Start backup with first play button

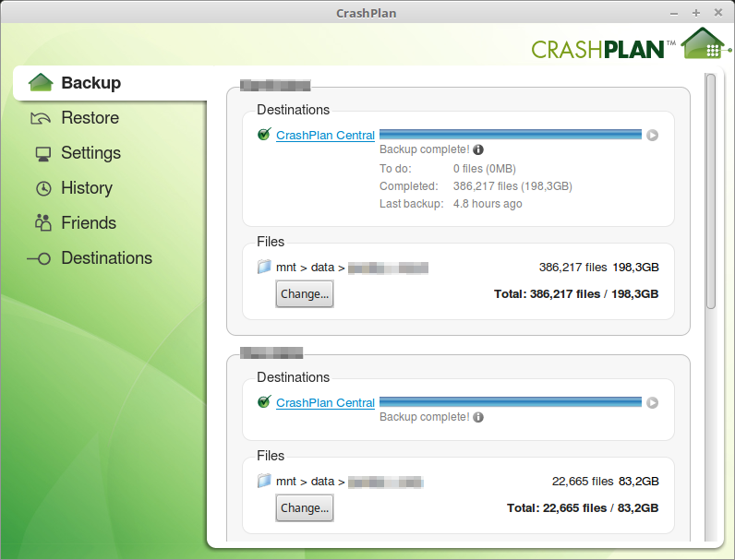[x=652, y=136]
